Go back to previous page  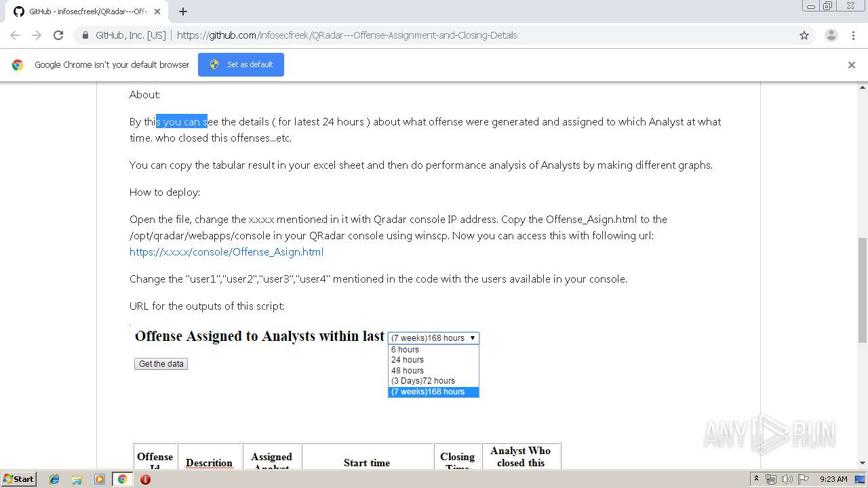15,35
